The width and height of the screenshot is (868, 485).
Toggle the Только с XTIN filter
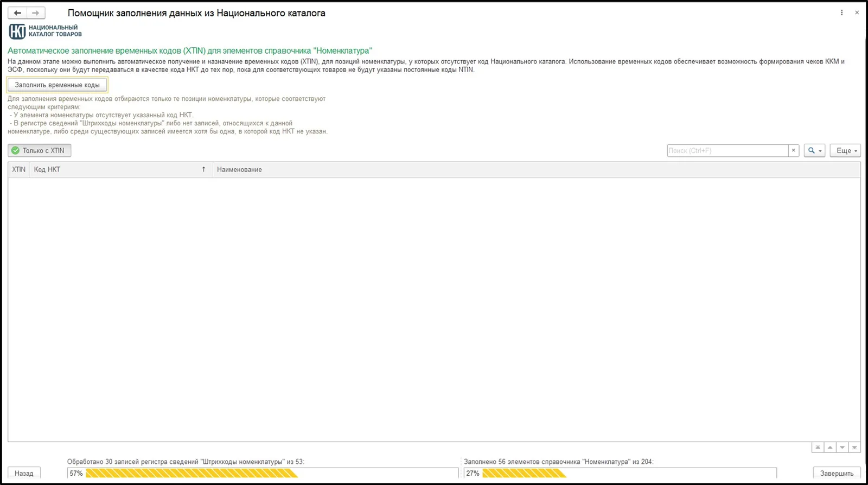(x=39, y=151)
